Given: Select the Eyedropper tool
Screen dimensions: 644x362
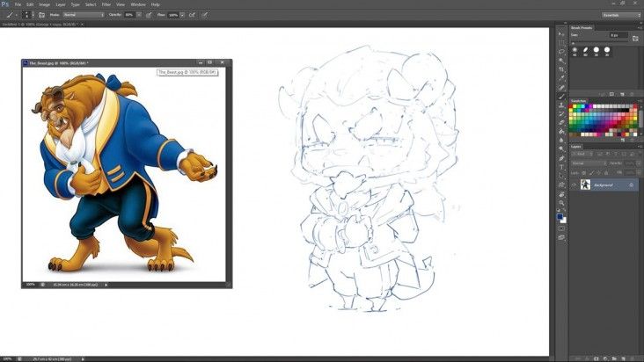Looking at the screenshot, I should 561,78.
